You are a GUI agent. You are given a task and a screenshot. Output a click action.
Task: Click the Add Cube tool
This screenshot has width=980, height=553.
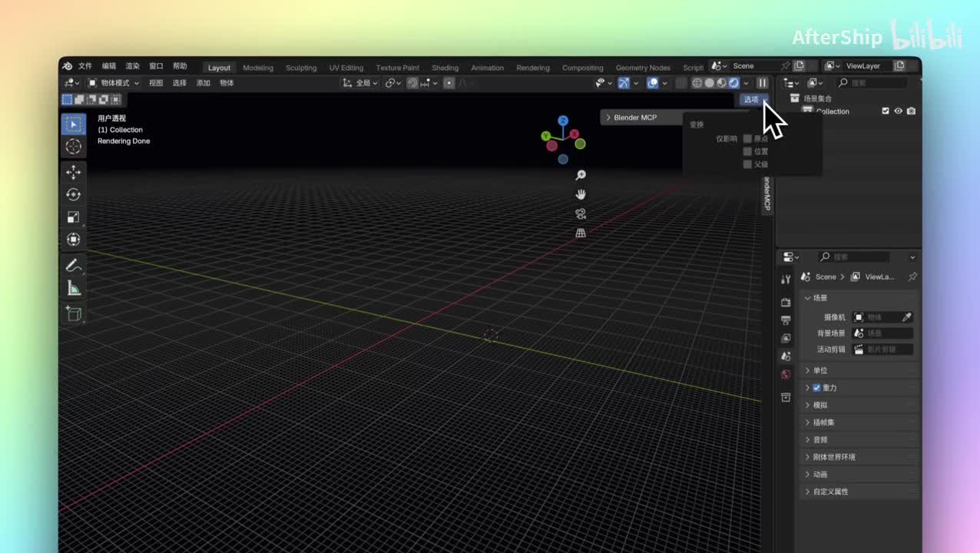(74, 313)
